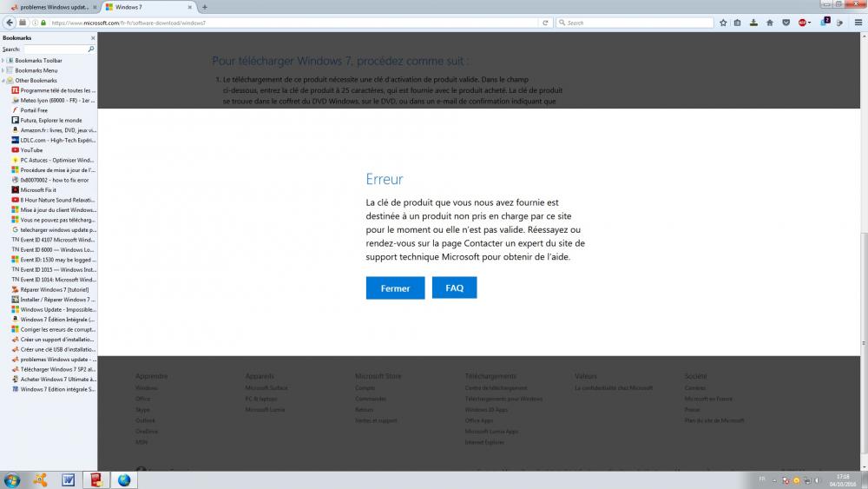
Task: Open Microsoft Word from the taskbar
Action: [x=68, y=480]
